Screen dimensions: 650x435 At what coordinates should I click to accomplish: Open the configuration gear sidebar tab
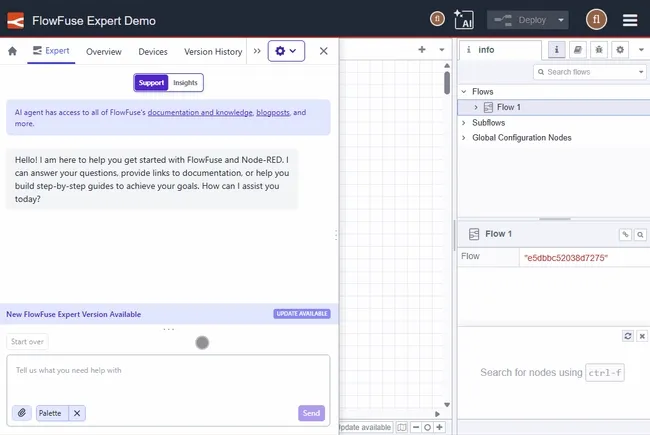tap(619, 49)
